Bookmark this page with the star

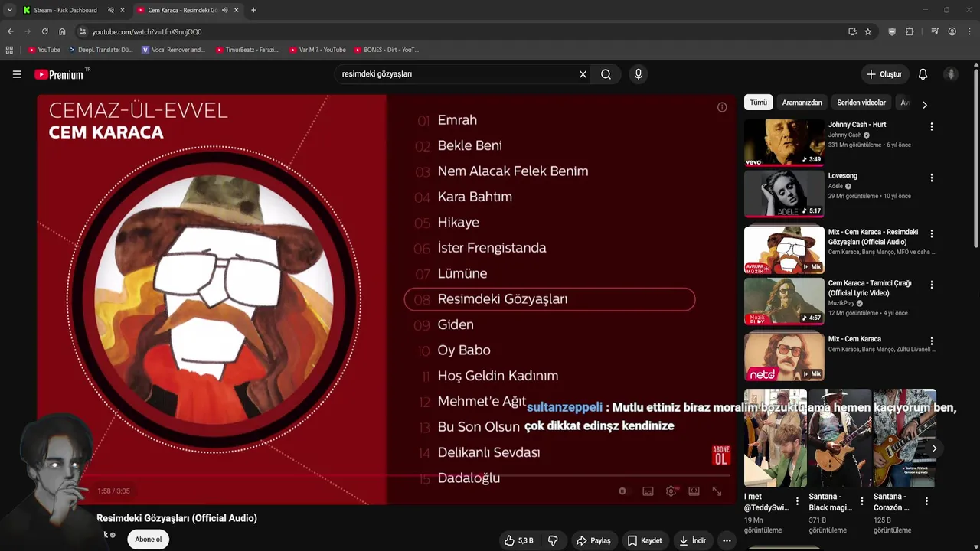coord(867,31)
